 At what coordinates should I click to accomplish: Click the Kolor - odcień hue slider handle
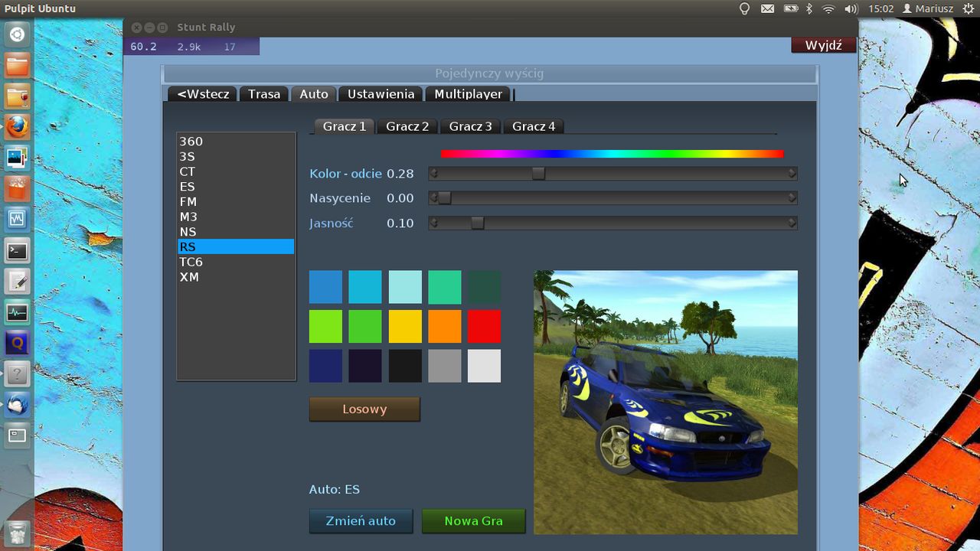[x=538, y=174]
